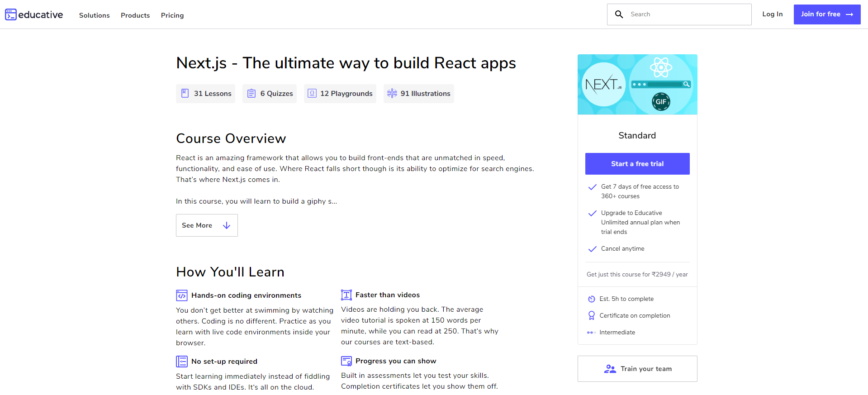Click the 91 Illustrations badge
The image size is (868, 395).
pyautogui.click(x=419, y=94)
